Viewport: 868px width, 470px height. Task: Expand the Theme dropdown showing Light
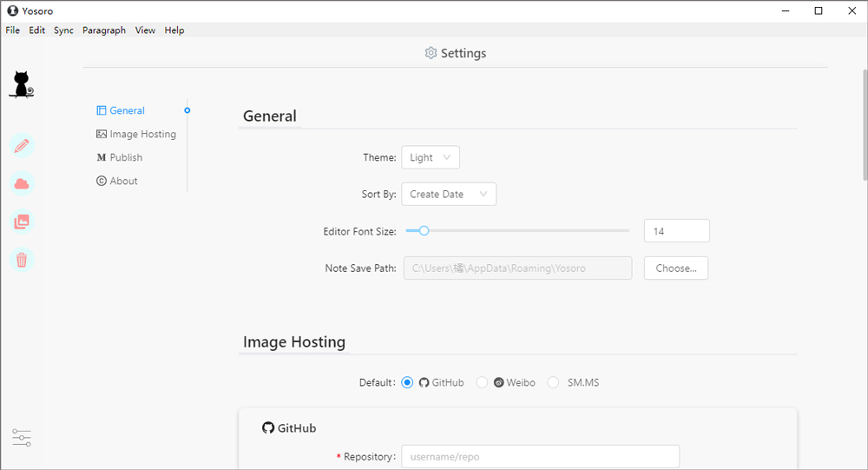(431, 157)
